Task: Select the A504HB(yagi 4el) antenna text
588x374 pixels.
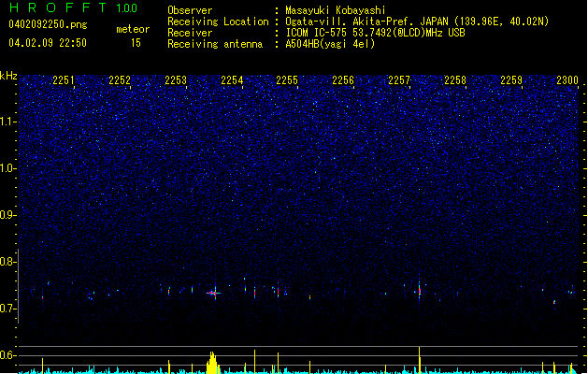Action: pos(330,44)
